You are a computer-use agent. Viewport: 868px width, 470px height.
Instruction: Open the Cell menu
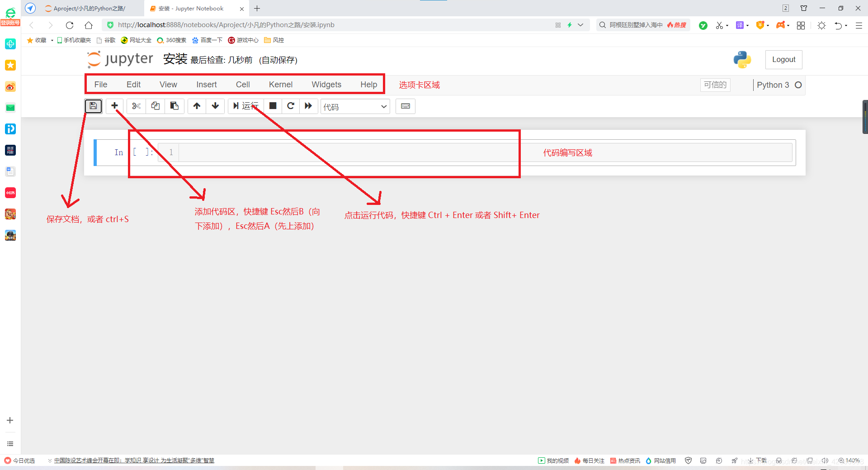click(243, 85)
